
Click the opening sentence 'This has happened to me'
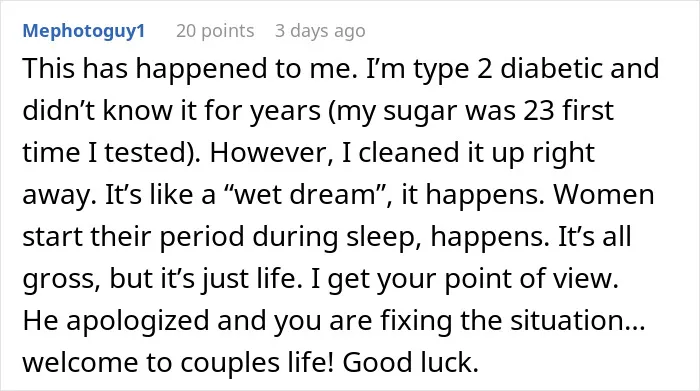pyautogui.click(x=190, y=69)
